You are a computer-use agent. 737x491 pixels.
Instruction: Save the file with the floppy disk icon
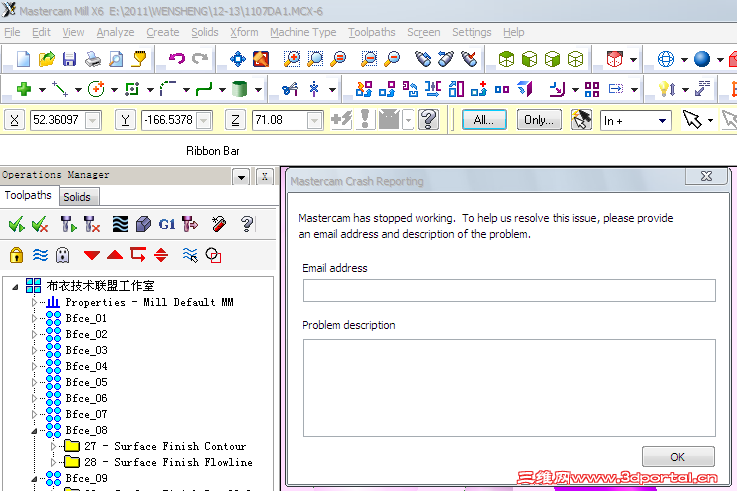click(x=70, y=59)
